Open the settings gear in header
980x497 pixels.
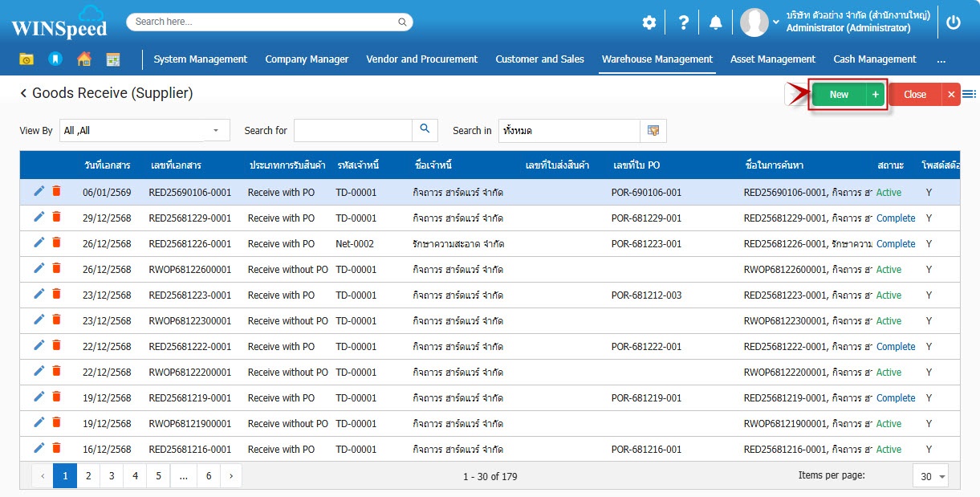coord(649,22)
